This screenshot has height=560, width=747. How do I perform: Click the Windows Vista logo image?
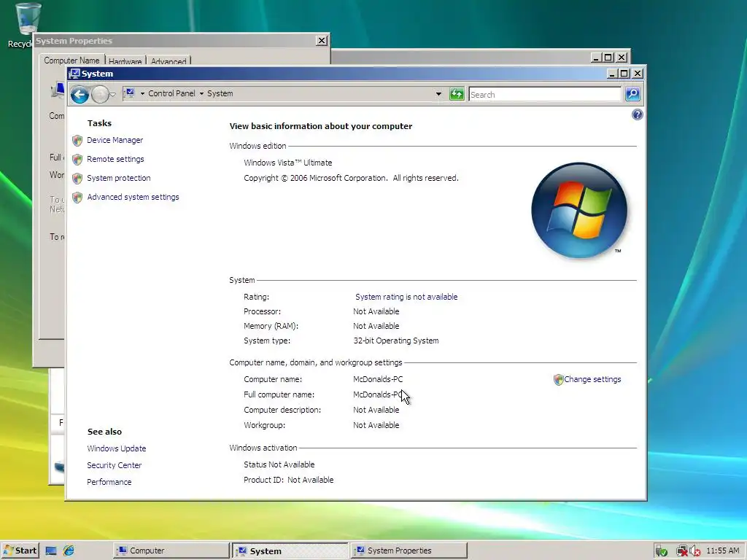point(578,211)
